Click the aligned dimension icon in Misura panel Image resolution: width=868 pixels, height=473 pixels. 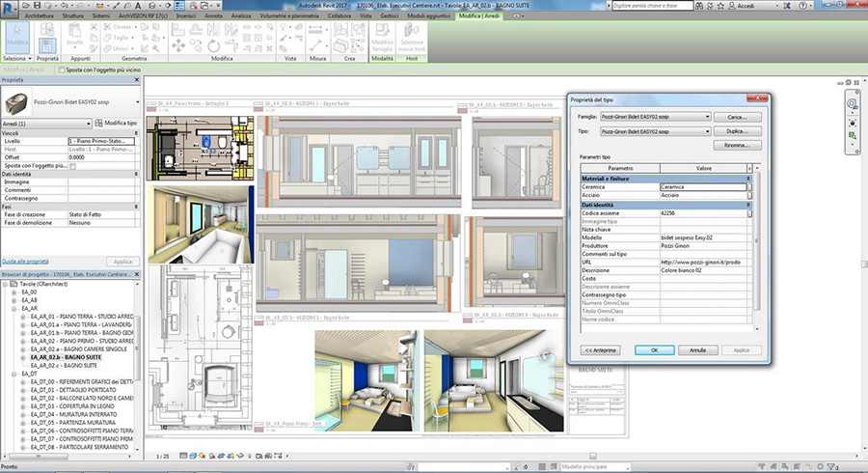point(317,44)
